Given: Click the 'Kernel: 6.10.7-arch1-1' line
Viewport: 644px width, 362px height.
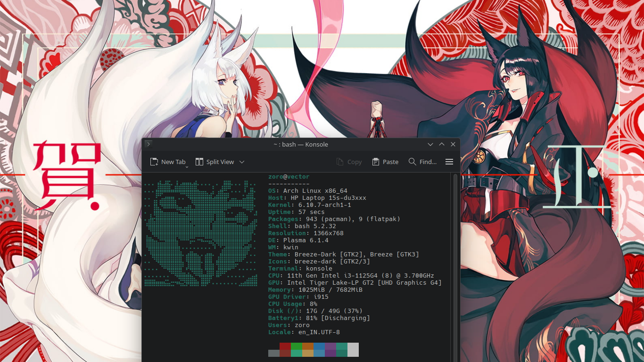Looking at the screenshot, I should click(310, 205).
